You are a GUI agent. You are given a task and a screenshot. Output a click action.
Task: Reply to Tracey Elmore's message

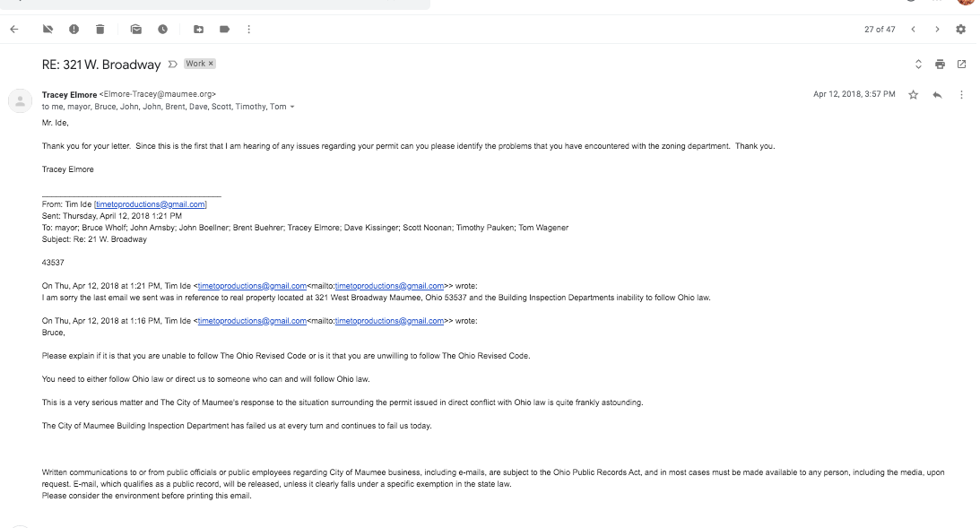(x=937, y=95)
